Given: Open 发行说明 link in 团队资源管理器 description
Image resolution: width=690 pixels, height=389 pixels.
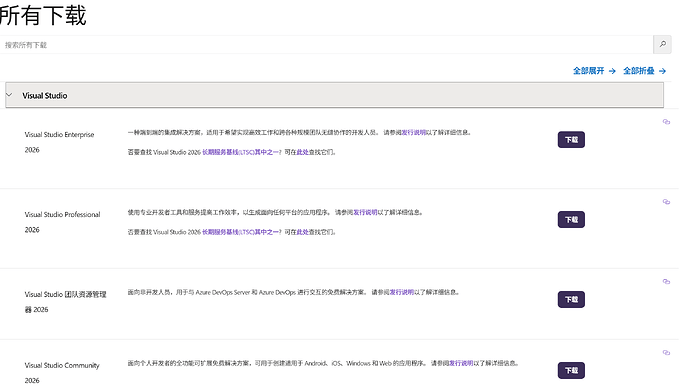Looking at the screenshot, I should 402,292.
